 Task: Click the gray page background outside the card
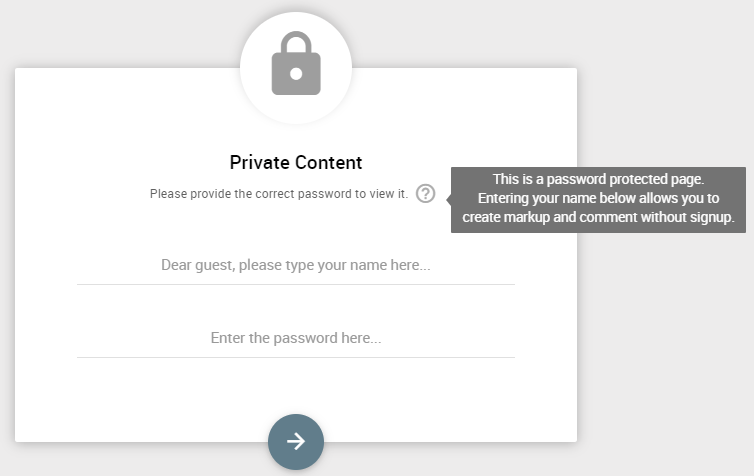coord(664,337)
